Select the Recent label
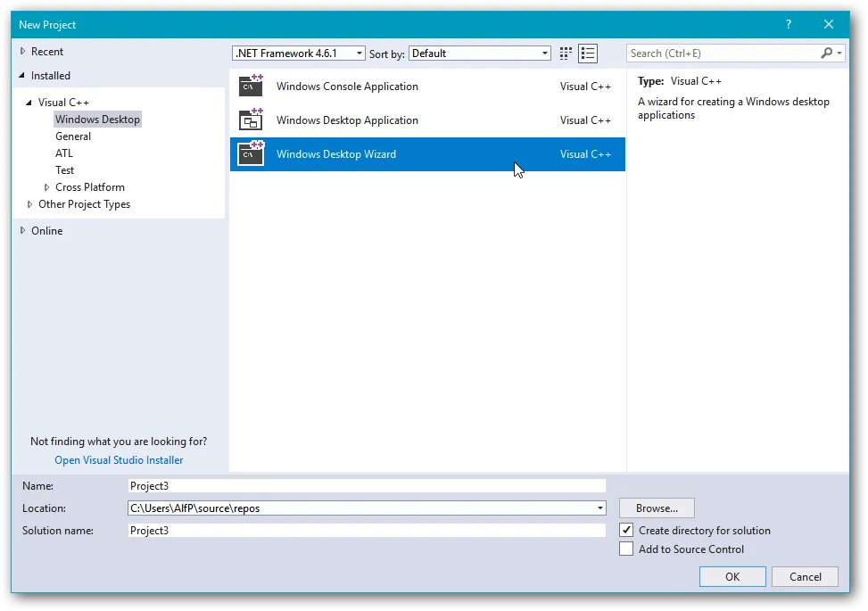 [47, 52]
